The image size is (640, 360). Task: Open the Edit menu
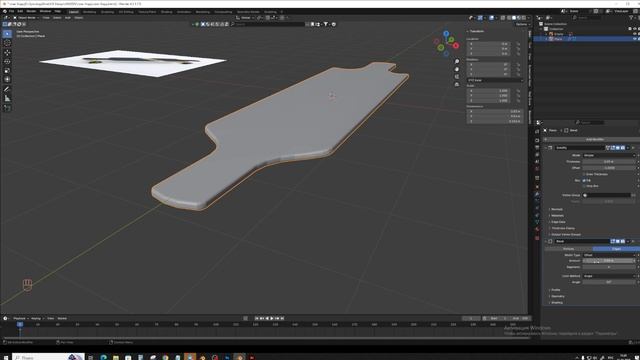20,11
